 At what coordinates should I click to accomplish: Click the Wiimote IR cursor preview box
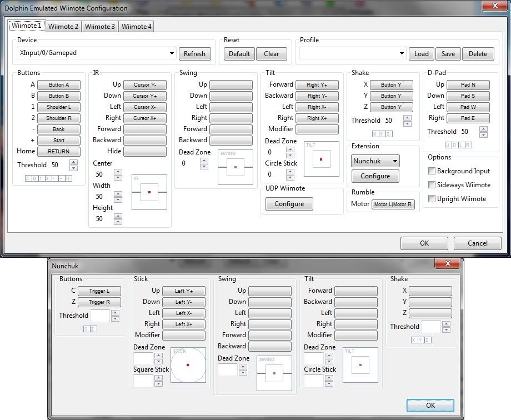(x=149, y=192)
